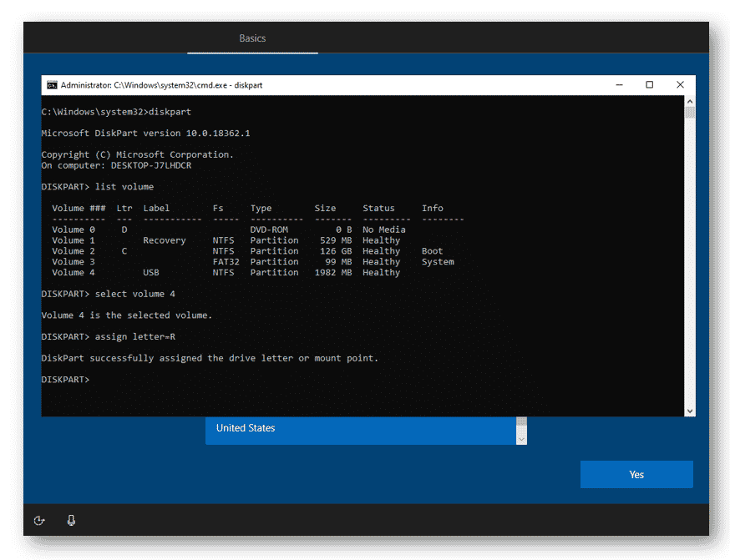Click the 'FAT32' filesystem entry
This screenshot has height=560, width=730.
point(226,262)
